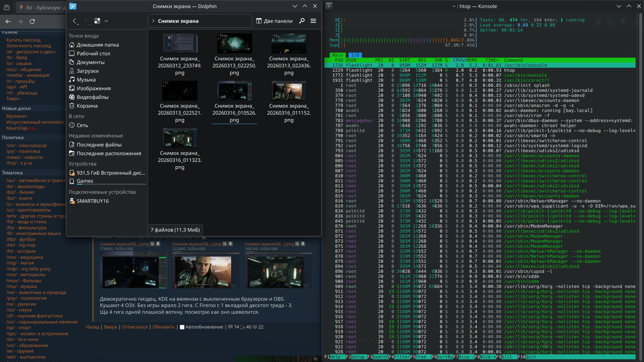Select Снимок экрана_20260316_011152.png thumbnail

pyautogui.click(x=289, y=91)
